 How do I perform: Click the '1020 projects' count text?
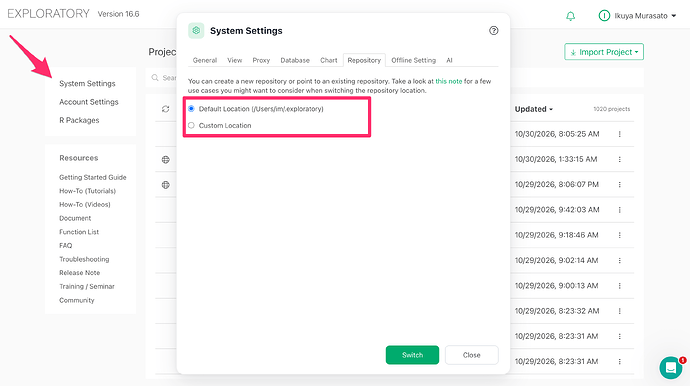pyautogui.click(x=612, y=109)
